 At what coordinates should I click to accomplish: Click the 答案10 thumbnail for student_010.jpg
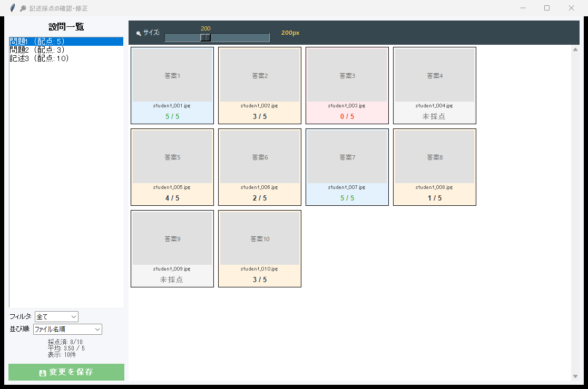(260, 238)
